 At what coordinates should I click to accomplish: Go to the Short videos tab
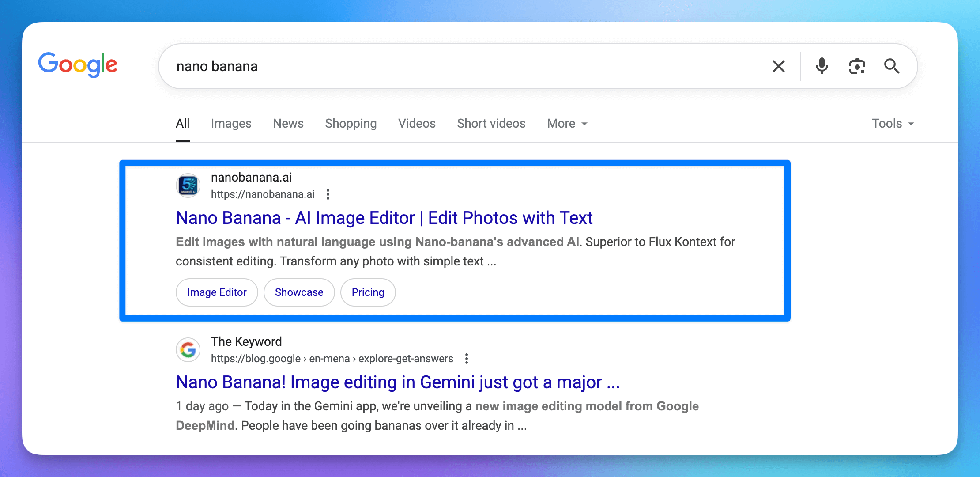coord(491,124)
